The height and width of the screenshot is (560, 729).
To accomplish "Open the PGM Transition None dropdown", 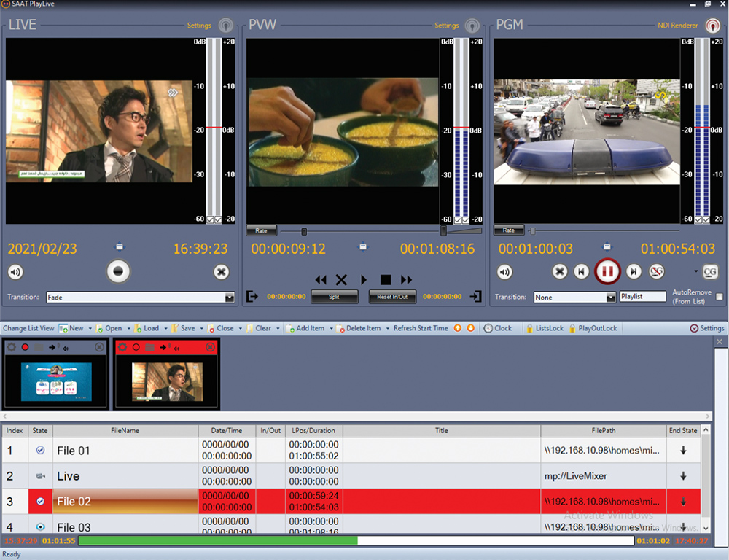I will [611, 297].
